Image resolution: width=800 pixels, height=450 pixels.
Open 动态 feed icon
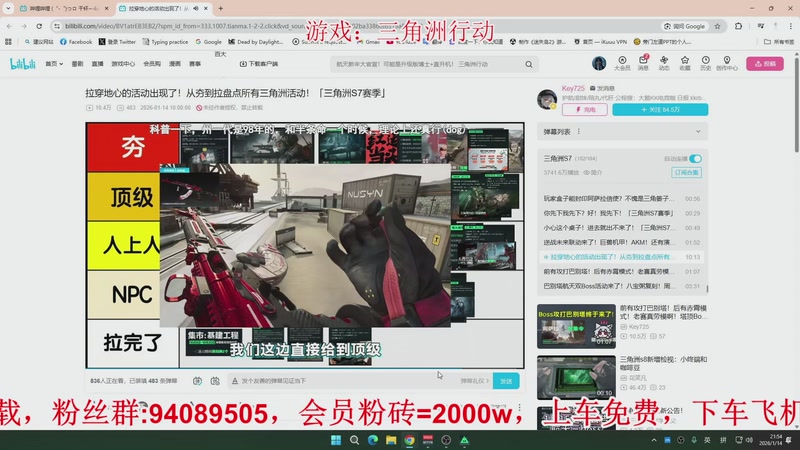pyautogui.click(x=664, y=63)
